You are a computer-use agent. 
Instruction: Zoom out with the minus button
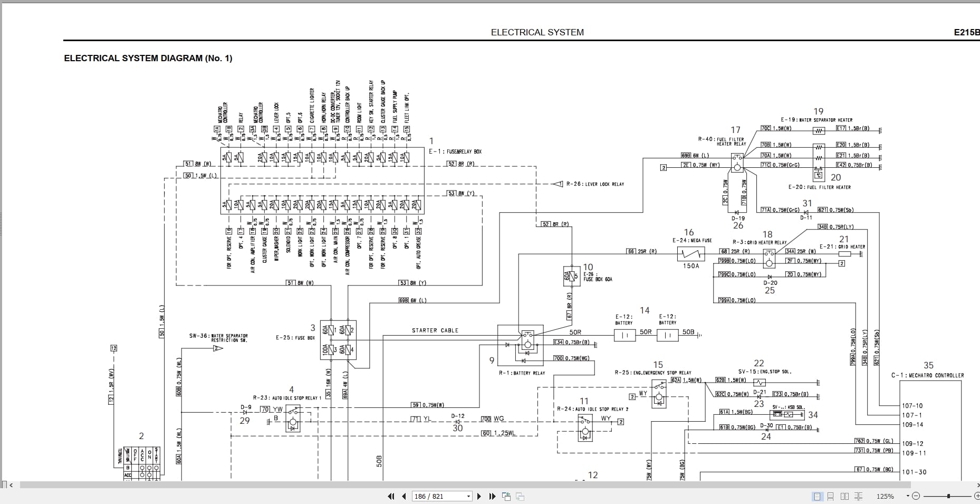pyautogui.click(x=916, y=496)
